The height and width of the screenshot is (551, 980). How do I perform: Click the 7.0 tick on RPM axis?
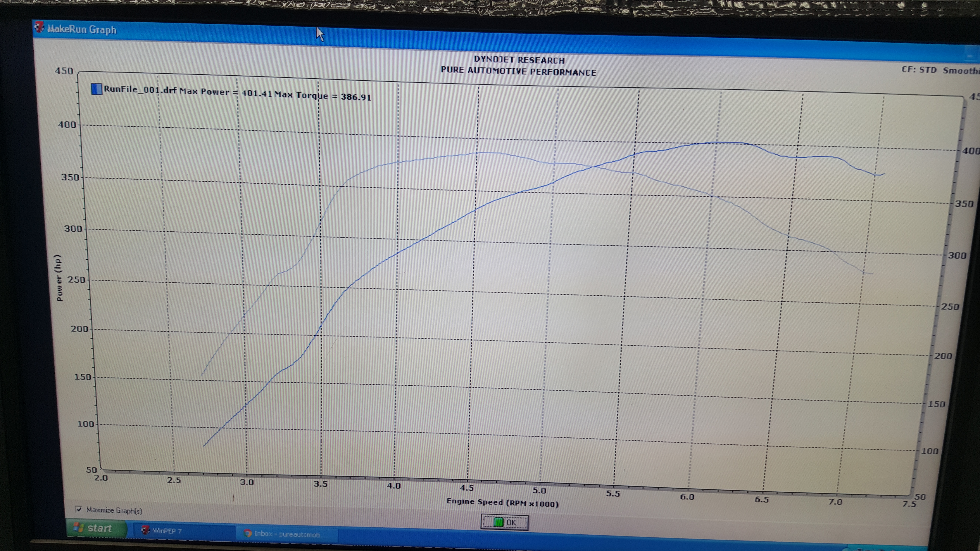tap(835, 502)
